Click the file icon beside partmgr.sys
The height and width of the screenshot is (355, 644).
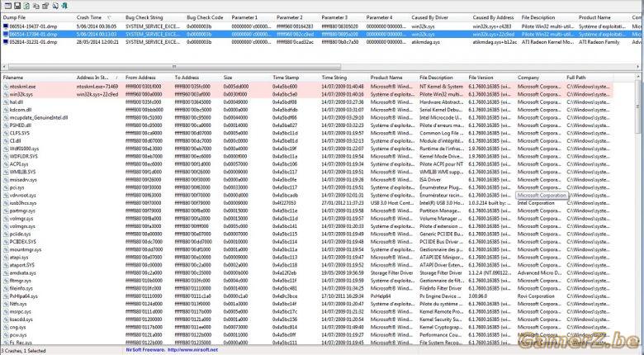click(6, 211)
